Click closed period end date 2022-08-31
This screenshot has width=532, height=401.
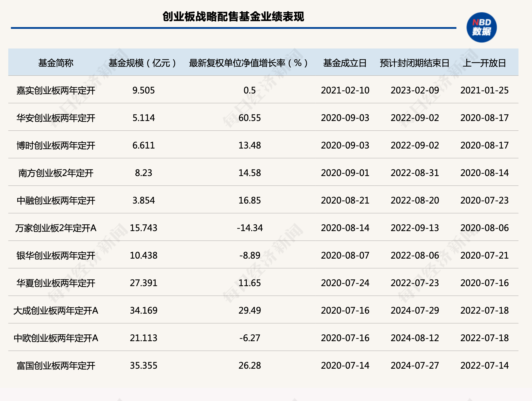[x=415, y=173]
